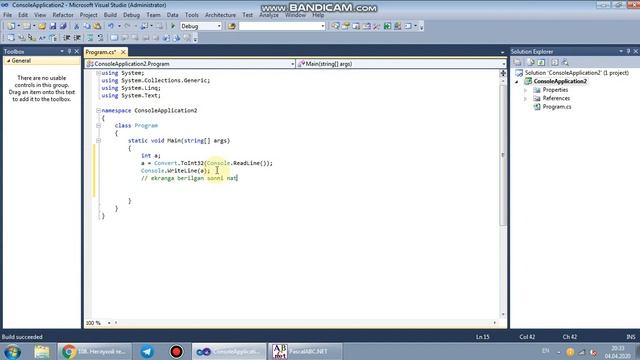This screenshot has height=360, width=640.
Task: Uncomment selected lines icon
Action: tap(100, 38)
